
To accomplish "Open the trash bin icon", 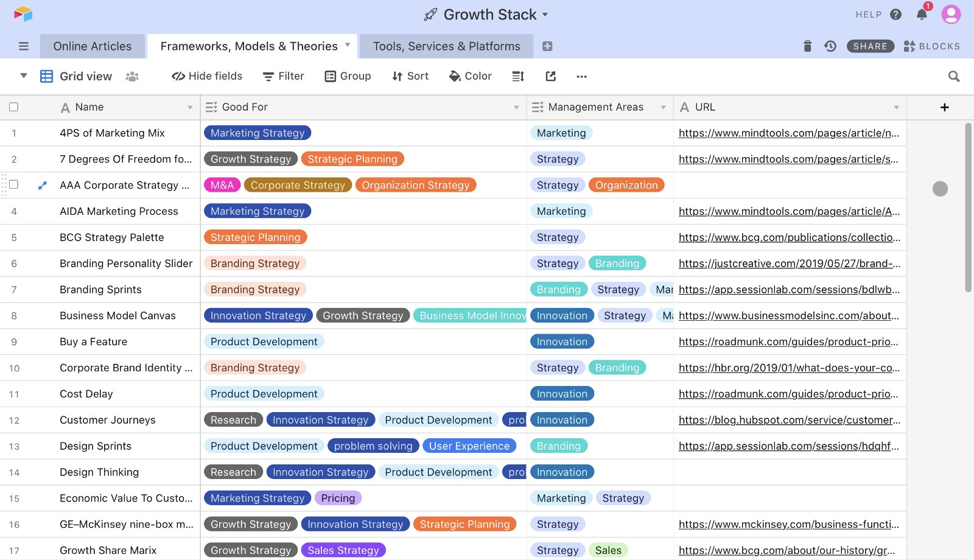I will point(807,46).
